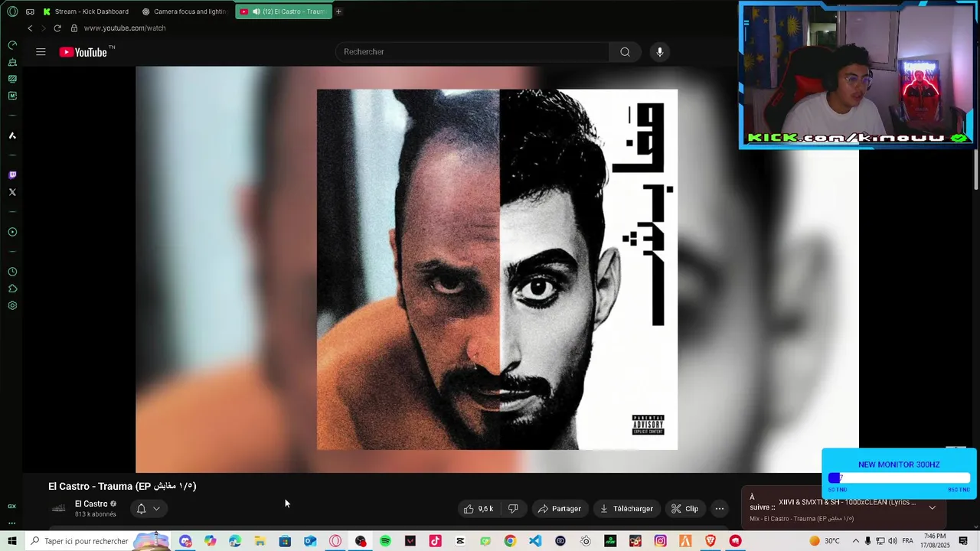The height and width of the screenshot is (551, 980).
Task: Expand notification options chevron next to bell
Action: pyautogui.click(x=156, y=508)
